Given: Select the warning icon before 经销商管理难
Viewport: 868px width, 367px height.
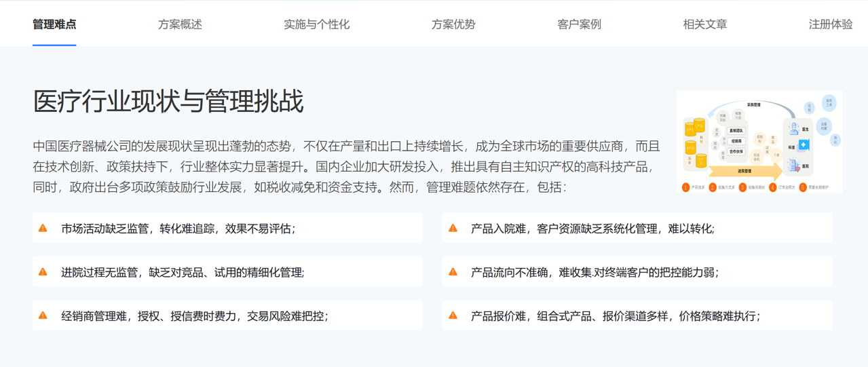Looking at the screenshot, I should [43, 315].
